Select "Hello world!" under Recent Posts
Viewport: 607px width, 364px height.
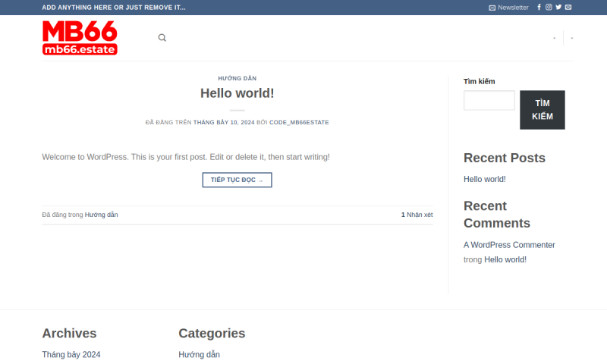click(x=484, y=179)
